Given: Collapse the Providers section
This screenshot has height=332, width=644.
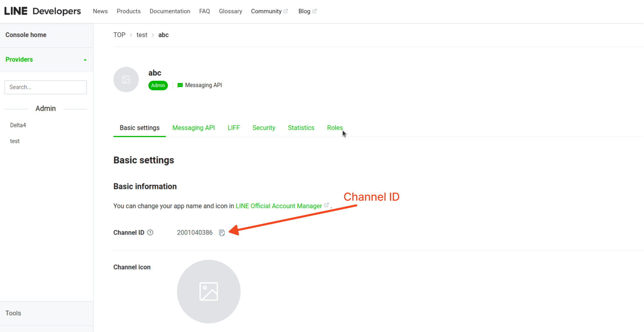Looking at the screenshot, I should click(x=85, y=59).
